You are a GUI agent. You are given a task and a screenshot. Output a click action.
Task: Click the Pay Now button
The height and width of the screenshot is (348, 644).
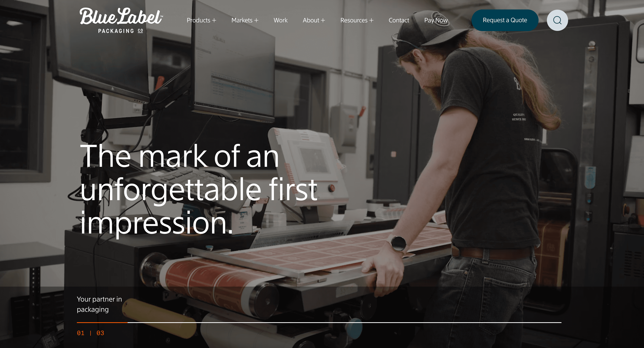tap(436, 20)
